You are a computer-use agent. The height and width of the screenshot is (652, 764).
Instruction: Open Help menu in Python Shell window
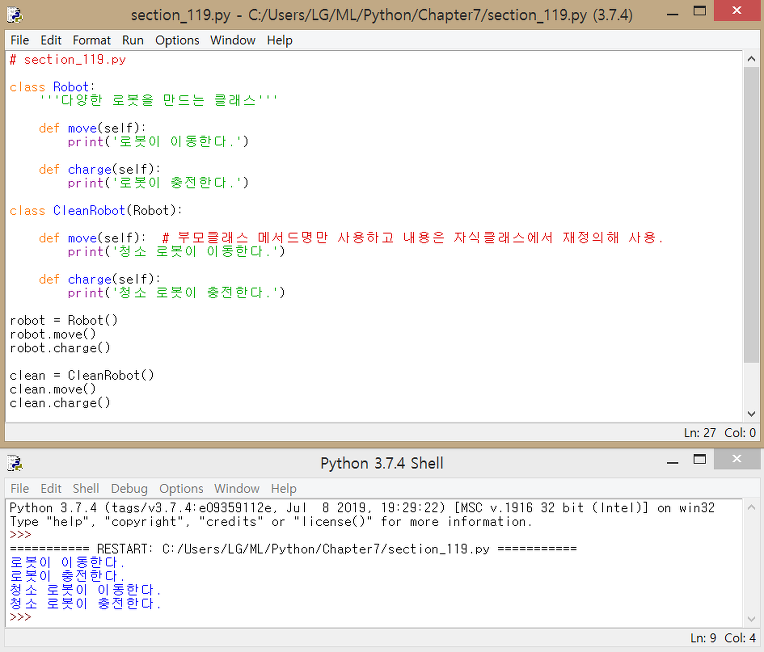tap(284, 488)
